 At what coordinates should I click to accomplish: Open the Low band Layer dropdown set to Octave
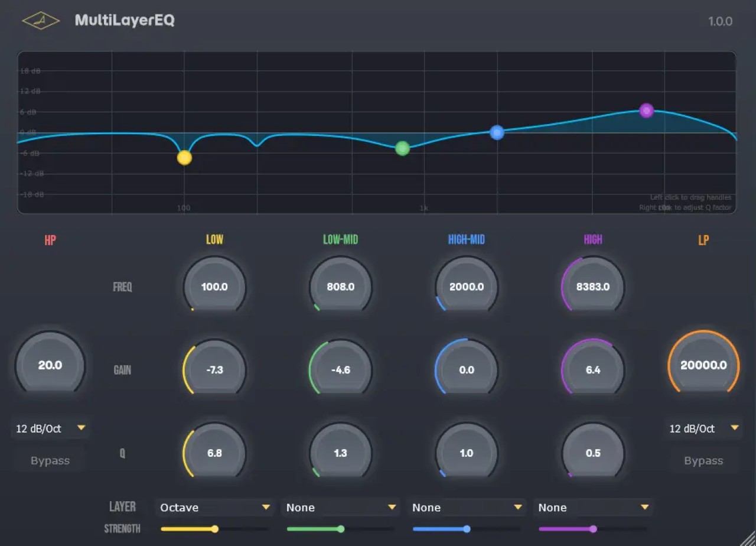point(215,508)
